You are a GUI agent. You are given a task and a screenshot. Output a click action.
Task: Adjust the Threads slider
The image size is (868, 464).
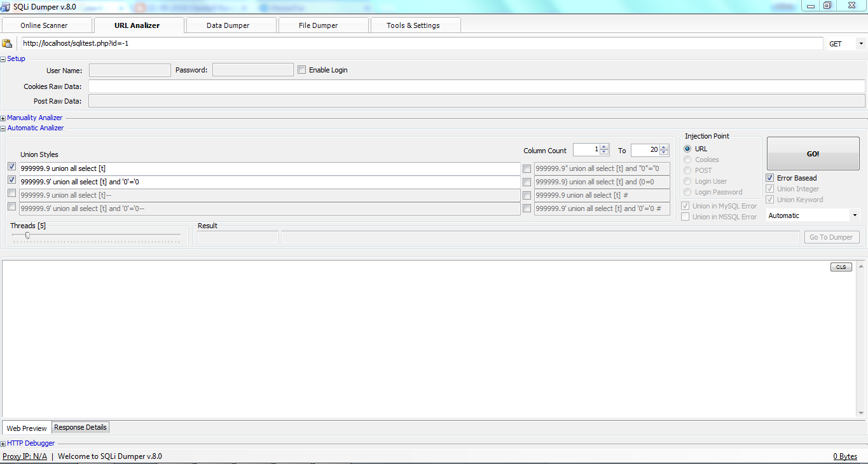[27, 235]
